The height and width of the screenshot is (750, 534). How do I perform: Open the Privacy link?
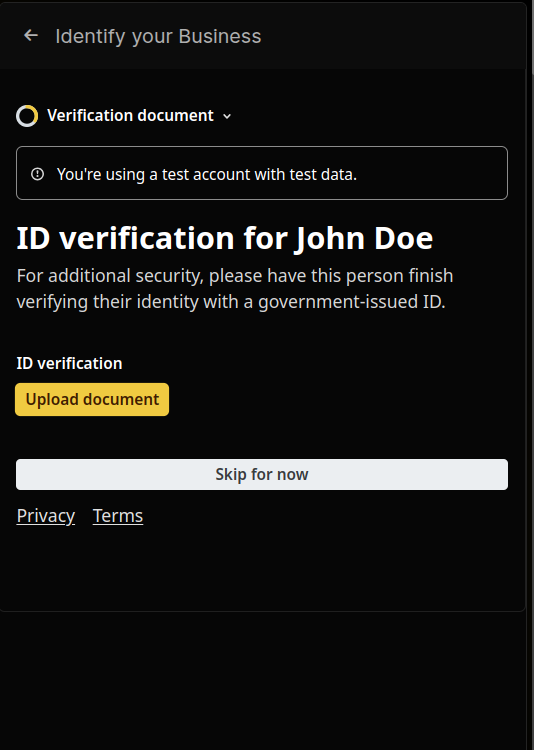[x=46, y=516]
